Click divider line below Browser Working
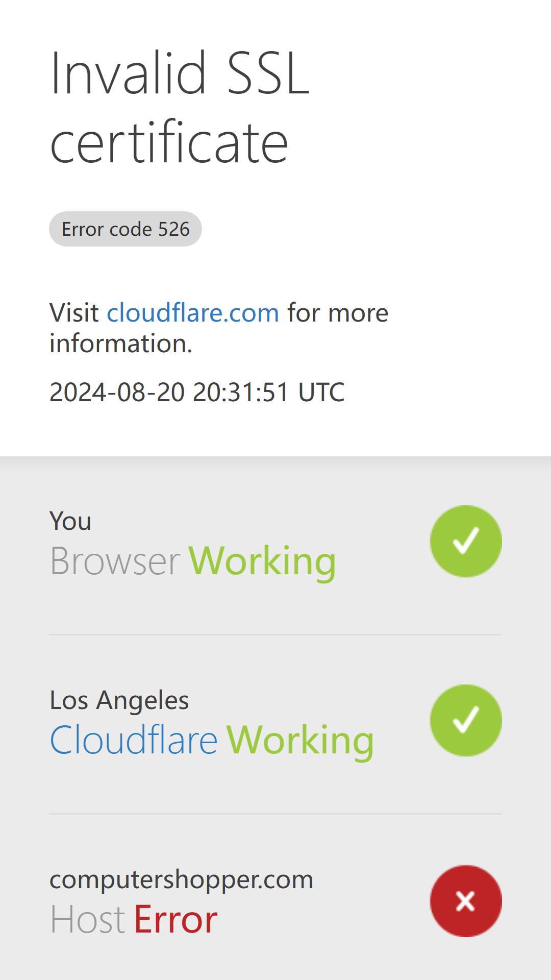551x980 pixels. 275,634
